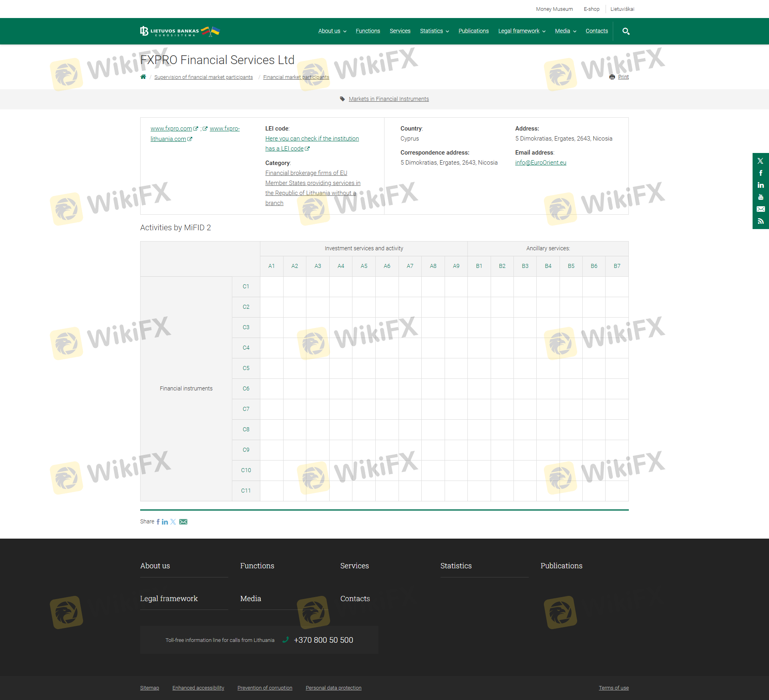
Task: Click the Lietuvos Bankas logo
Action: pyautogui.click(x=179, y=31)
